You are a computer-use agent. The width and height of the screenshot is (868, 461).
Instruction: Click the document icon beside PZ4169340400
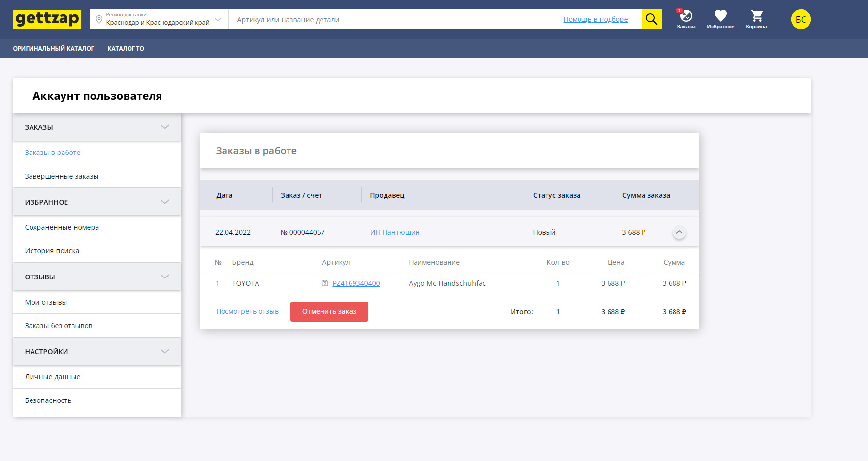tap(325, 283)
